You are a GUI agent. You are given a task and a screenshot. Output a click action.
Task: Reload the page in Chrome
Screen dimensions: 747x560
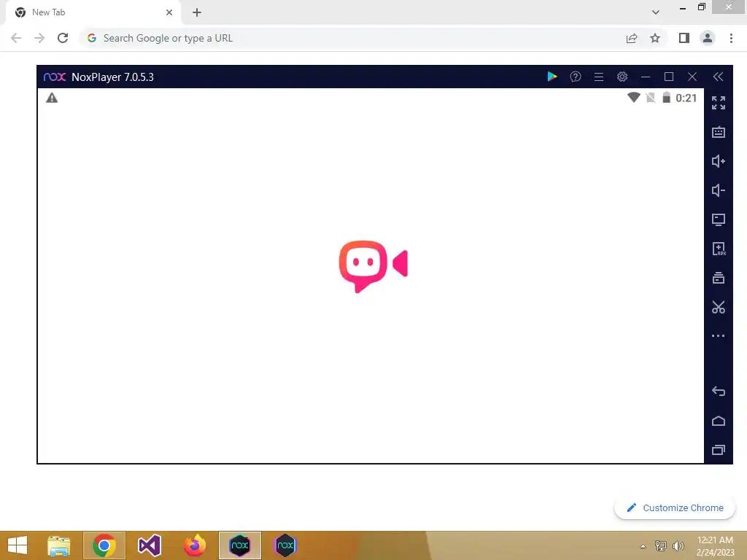[x=63, y=38]
